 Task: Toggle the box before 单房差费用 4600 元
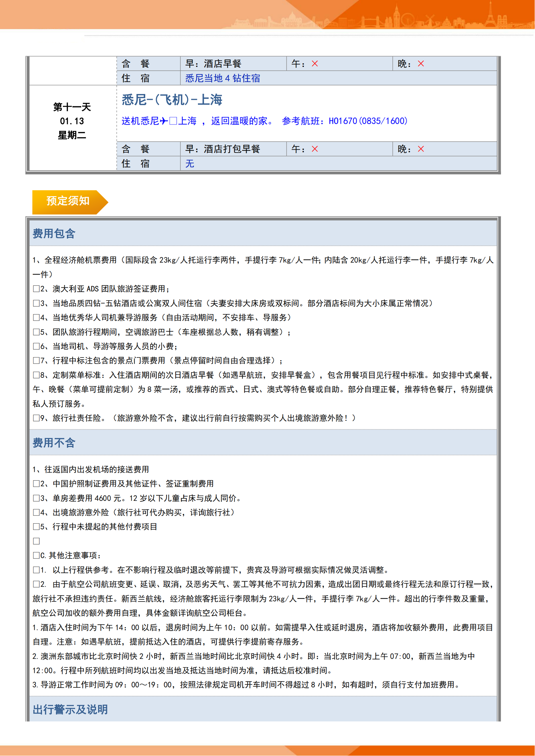(36, 498)
